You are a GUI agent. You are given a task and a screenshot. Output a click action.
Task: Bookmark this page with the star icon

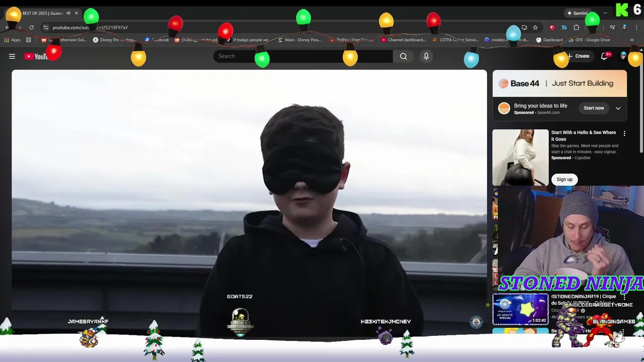[535, 28]
